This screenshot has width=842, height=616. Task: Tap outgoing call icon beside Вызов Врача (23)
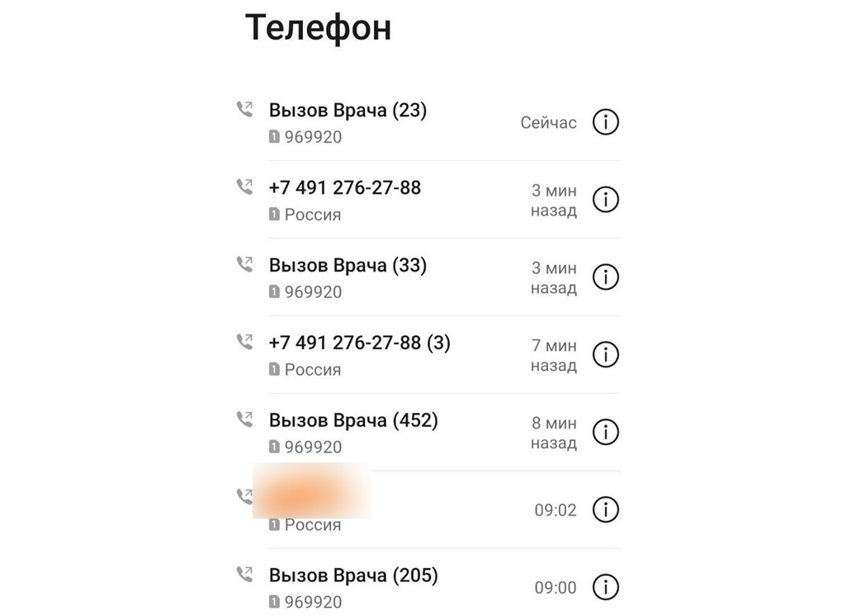[x=244, y=110]
